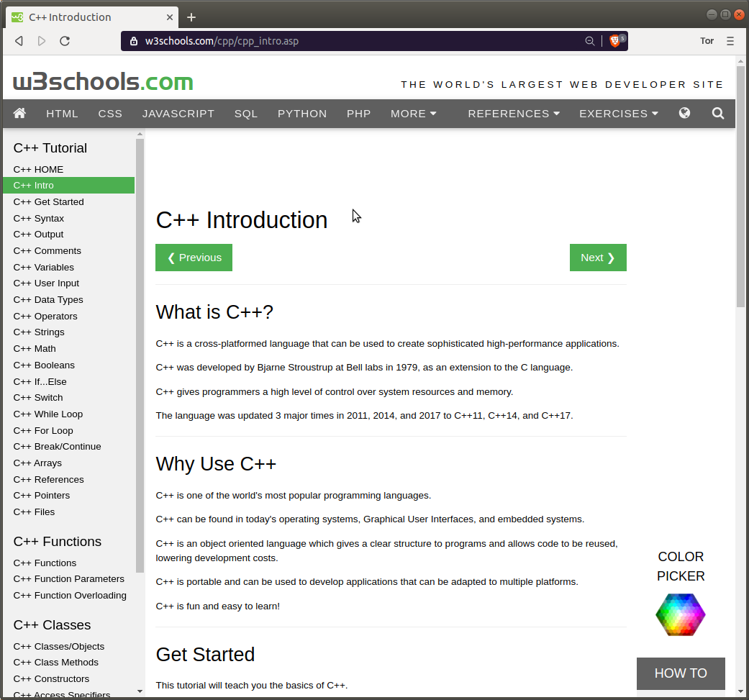The width and height of the screenshot is (749, 700).
Task: Open C++ Class Methods link
Action: pyautogui.click(x=56, y=663)
